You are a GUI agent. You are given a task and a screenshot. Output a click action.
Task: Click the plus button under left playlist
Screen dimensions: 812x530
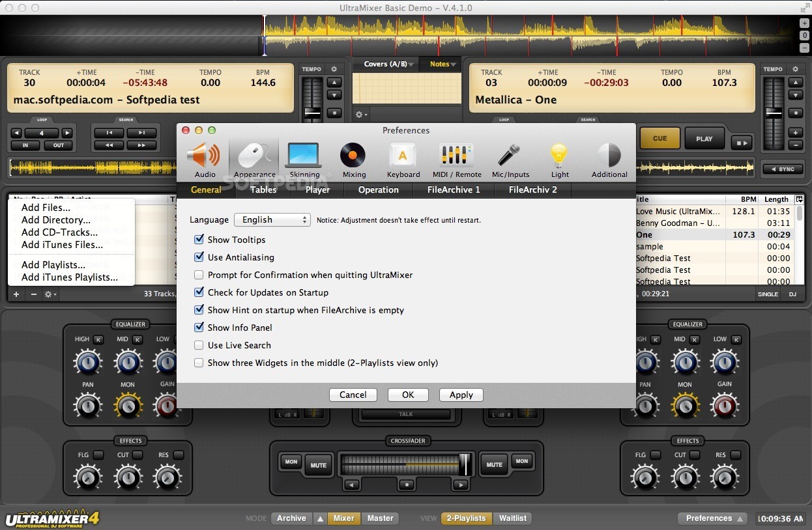click(x=16, y=294)
